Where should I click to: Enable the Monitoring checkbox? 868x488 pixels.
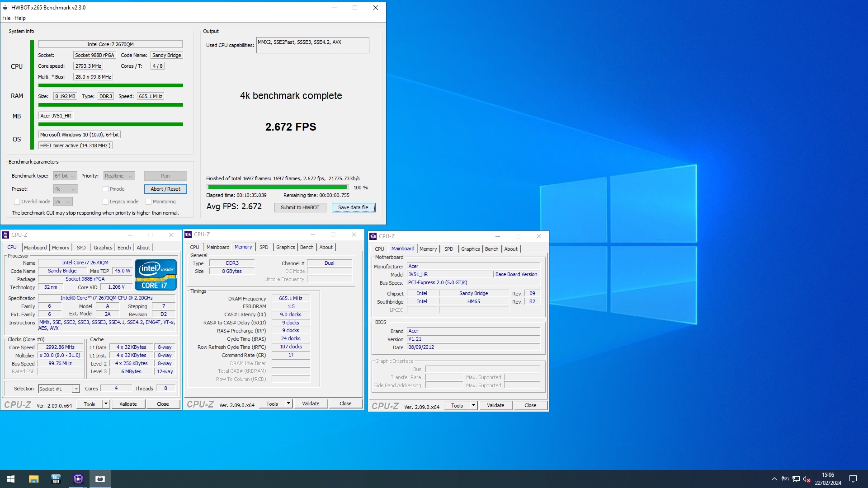(148, 202)
